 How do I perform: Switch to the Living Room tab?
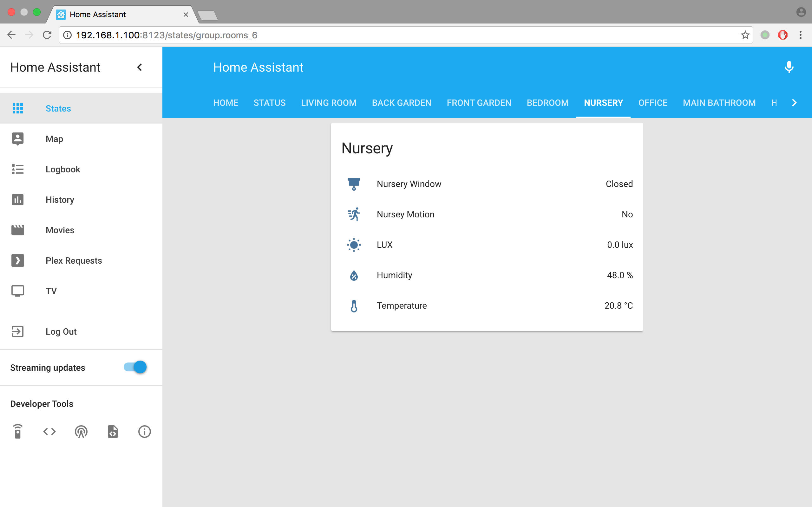(329, 103)
